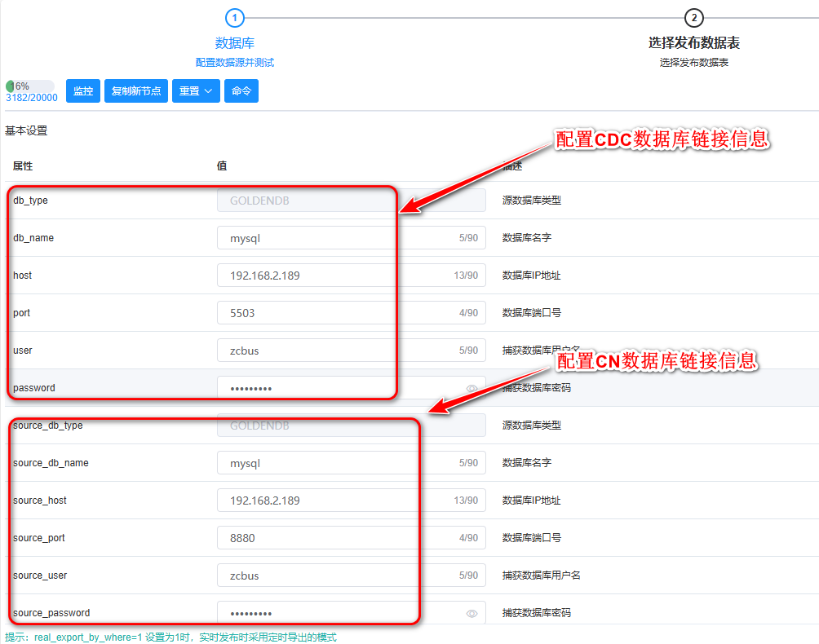
Task: Click step 1 circle for 数据库
Action: (x=234, y=18)
